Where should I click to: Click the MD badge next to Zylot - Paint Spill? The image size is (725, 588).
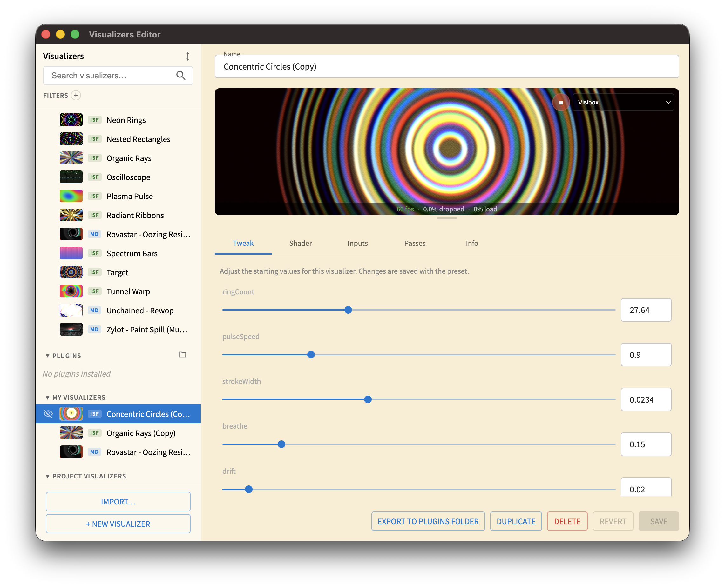click(x=95, y=329)
